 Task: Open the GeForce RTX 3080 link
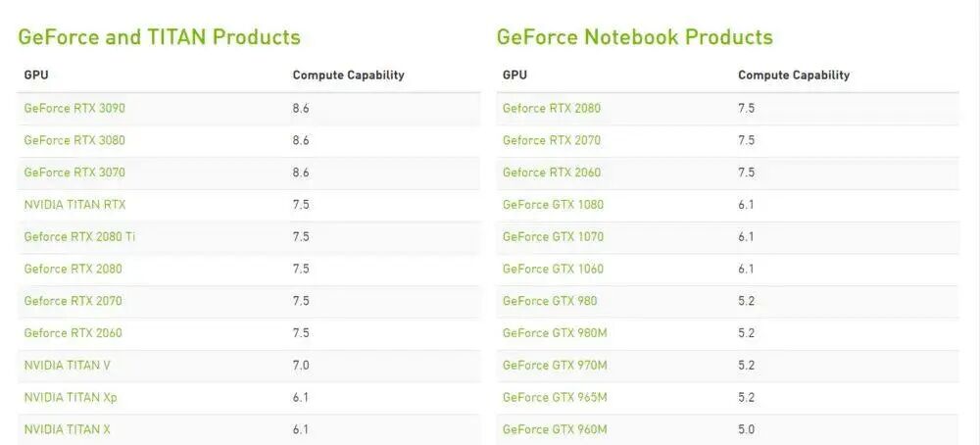[74, 140]
